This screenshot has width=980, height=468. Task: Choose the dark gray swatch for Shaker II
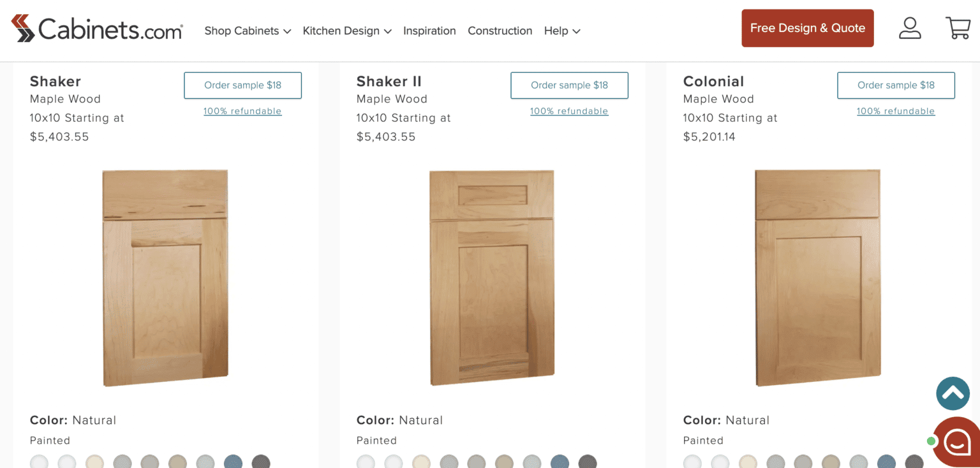pos(588,462)
